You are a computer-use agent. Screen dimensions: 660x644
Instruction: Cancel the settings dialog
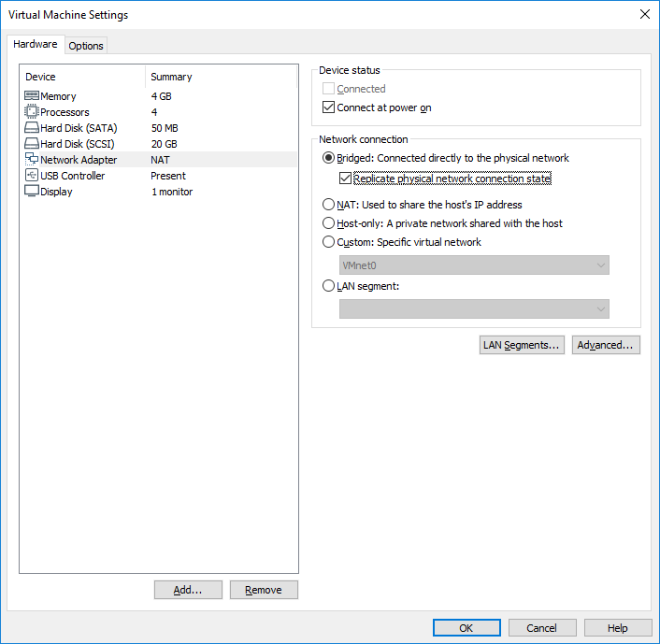click(542, 628)
